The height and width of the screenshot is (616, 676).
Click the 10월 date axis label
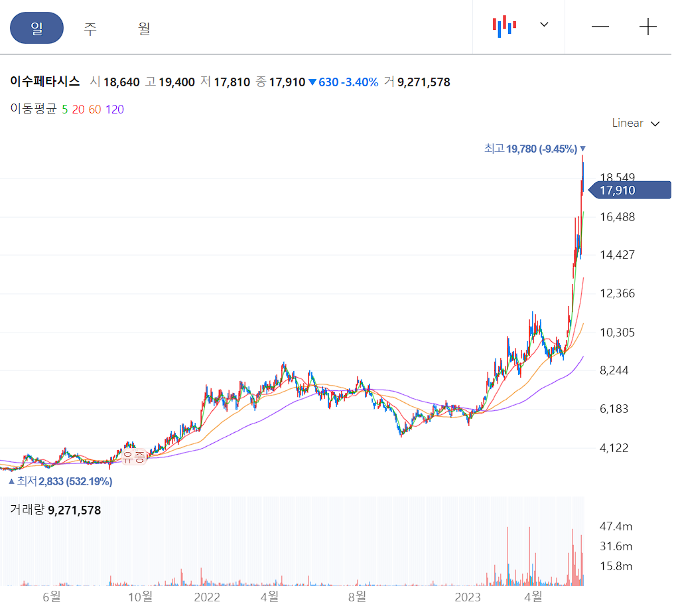(x=141, y=597)
